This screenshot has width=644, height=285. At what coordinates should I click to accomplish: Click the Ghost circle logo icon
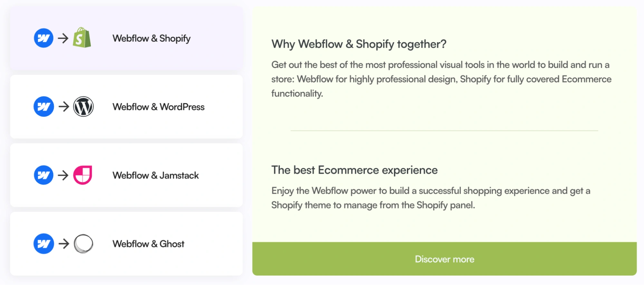coord(83,243)
